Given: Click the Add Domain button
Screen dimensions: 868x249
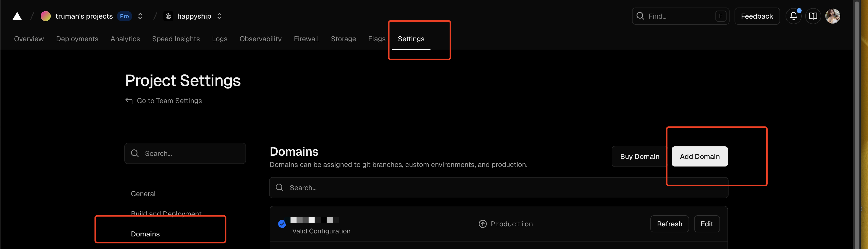Looking at the screenshot, I should tap(700, 156).
